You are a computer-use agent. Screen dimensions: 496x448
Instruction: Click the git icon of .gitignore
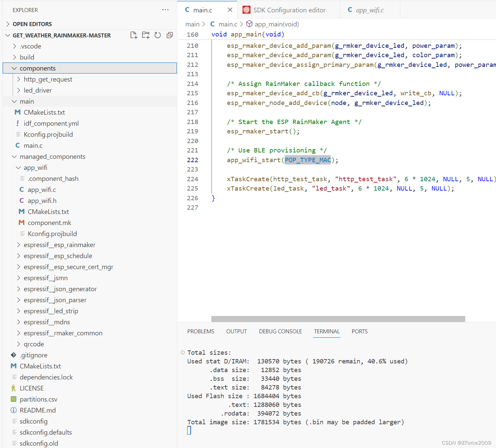(14, 355)
